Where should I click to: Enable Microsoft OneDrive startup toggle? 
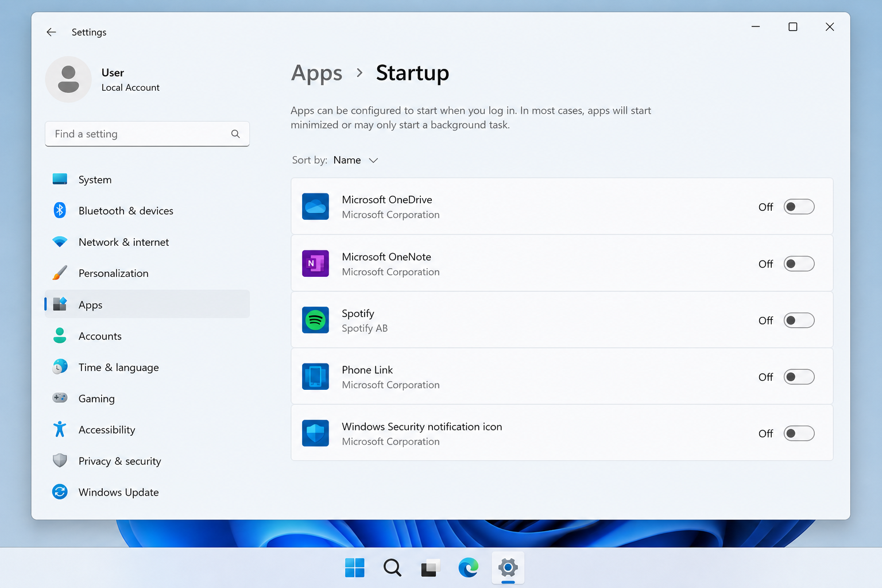coord(799,207)
